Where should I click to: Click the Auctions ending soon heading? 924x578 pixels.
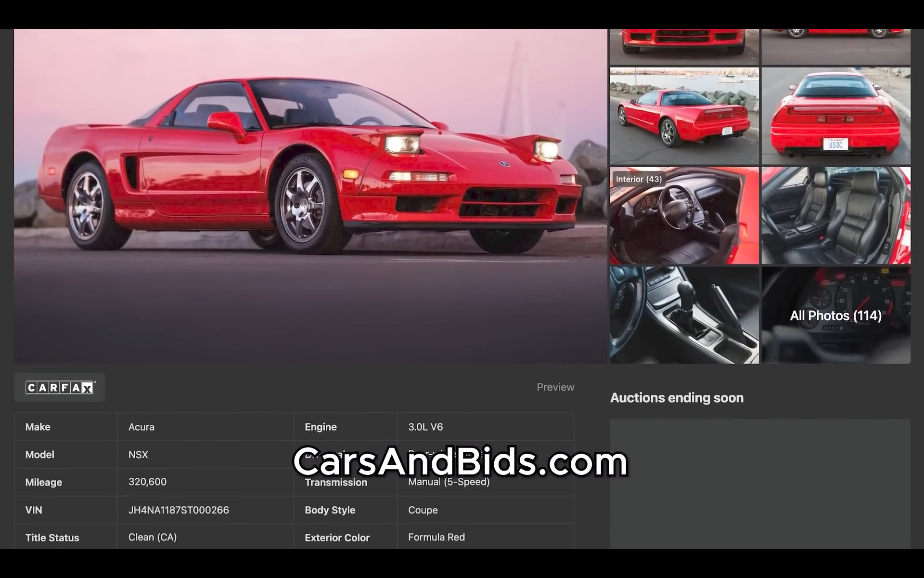(x=677, y=398)
